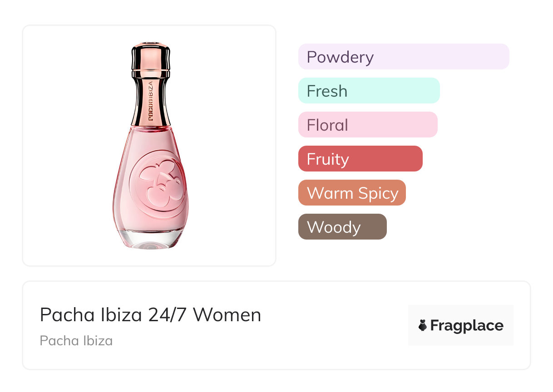
Task: Pick the Warm Spicy accord bar
Action: pos(352,193)
